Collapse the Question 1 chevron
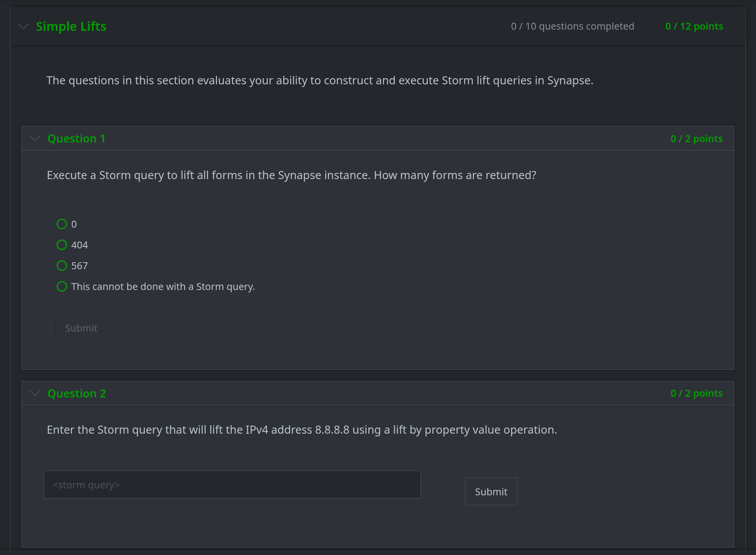This screenshot has width=756, height=555. pos(35,138)
